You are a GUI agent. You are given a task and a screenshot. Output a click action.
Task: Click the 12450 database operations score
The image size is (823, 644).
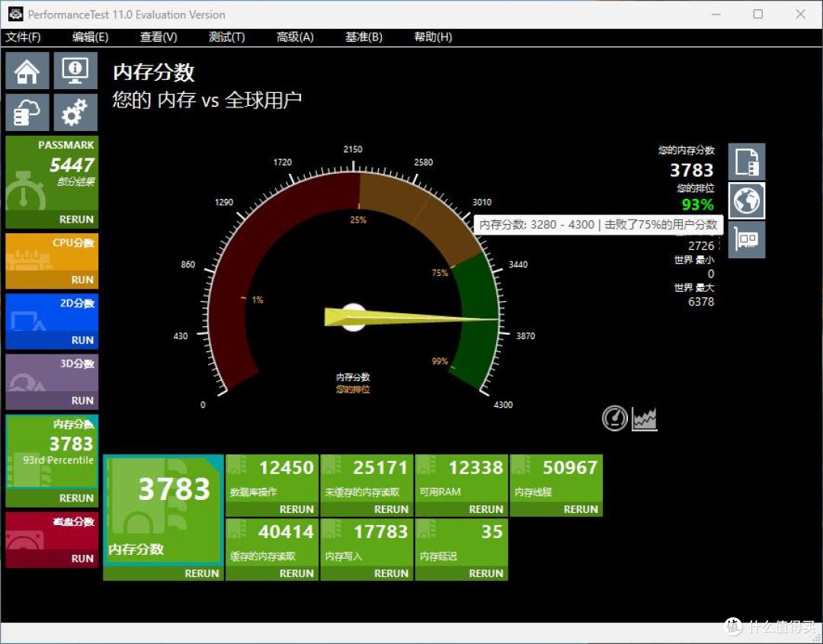click(287, 468)
